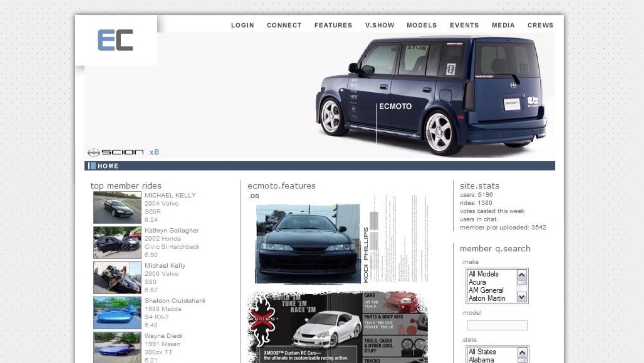Click the EC logo
644x363 pixels.
tap(115, 40)
